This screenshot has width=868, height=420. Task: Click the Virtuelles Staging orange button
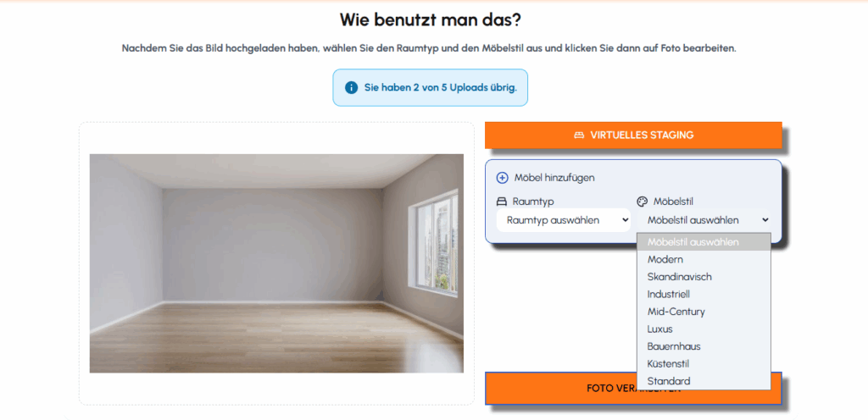pos(633,135)
